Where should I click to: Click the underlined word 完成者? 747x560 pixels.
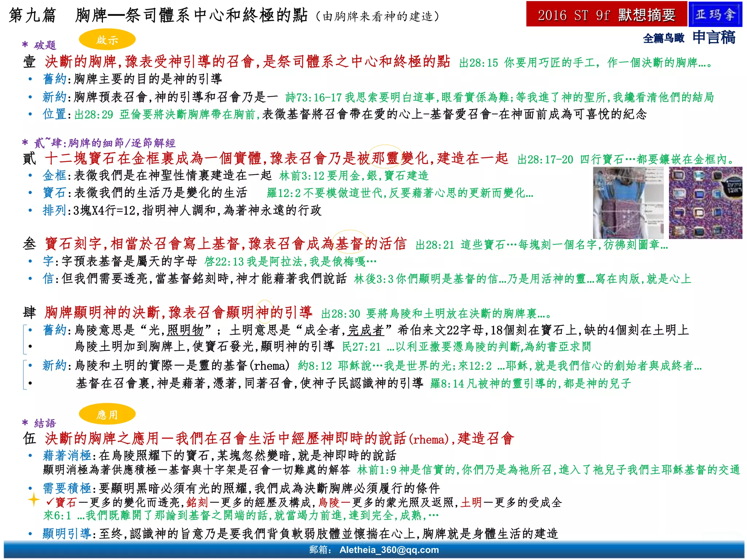coord(366,330)
